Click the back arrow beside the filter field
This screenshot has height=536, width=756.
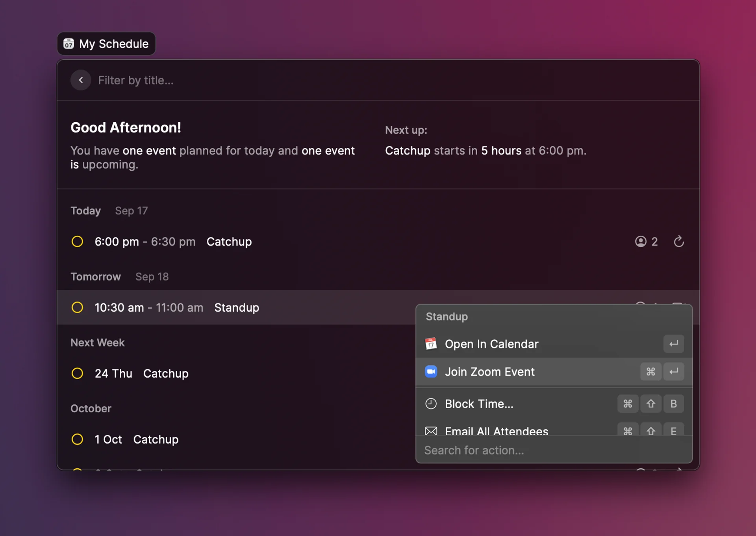[x=81, y=80]
